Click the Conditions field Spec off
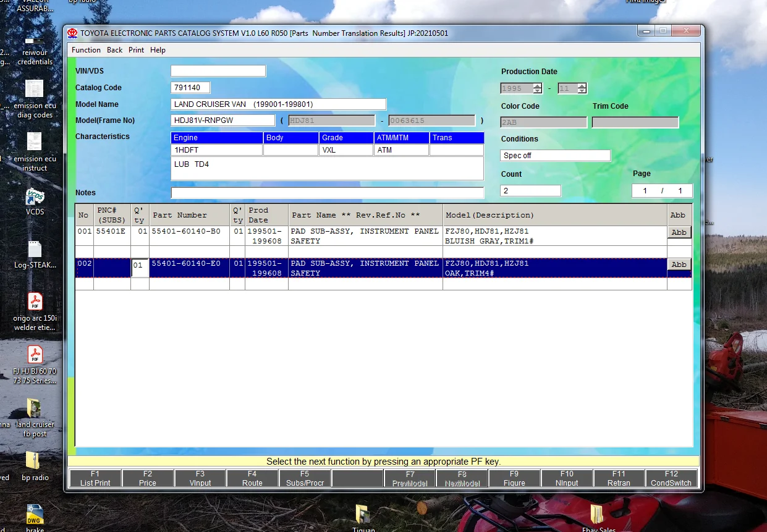The height and width of the screenshot is (532, 767). (556, 156)
